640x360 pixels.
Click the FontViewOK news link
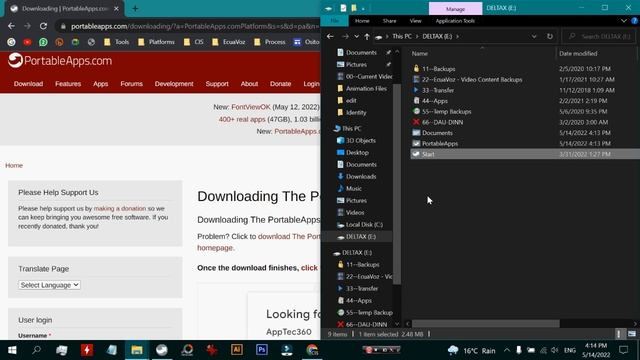[251, 107]
